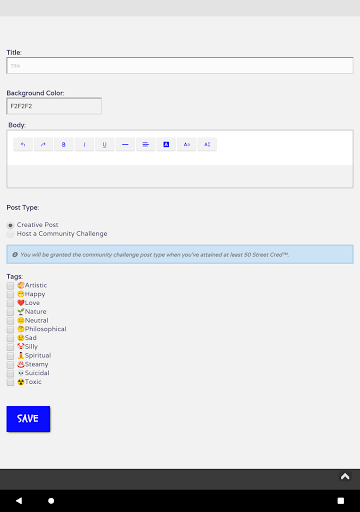Open text alignment options
Viewport: 360px width, 512px height.
click(x=146, y=144)
